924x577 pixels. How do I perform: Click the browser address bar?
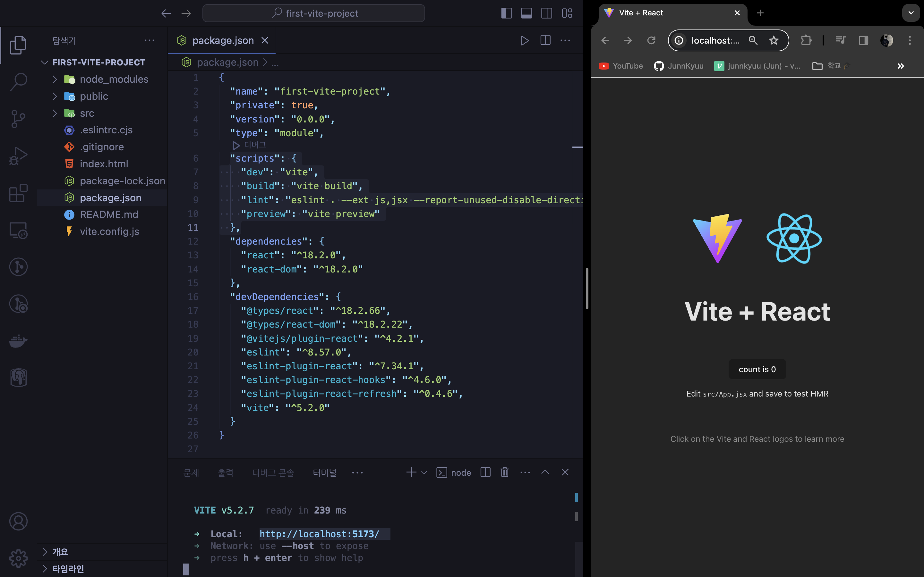pos(715,40)
